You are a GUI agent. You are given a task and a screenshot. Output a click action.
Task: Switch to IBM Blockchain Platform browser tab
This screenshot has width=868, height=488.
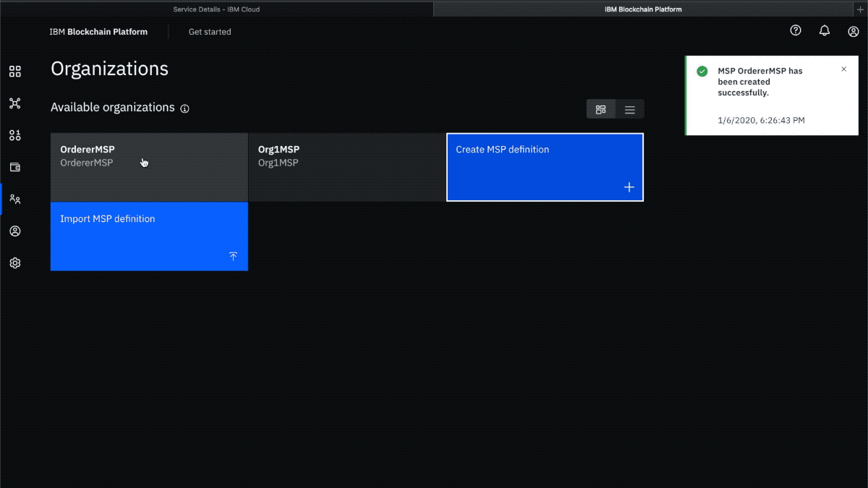pos(643,9)
